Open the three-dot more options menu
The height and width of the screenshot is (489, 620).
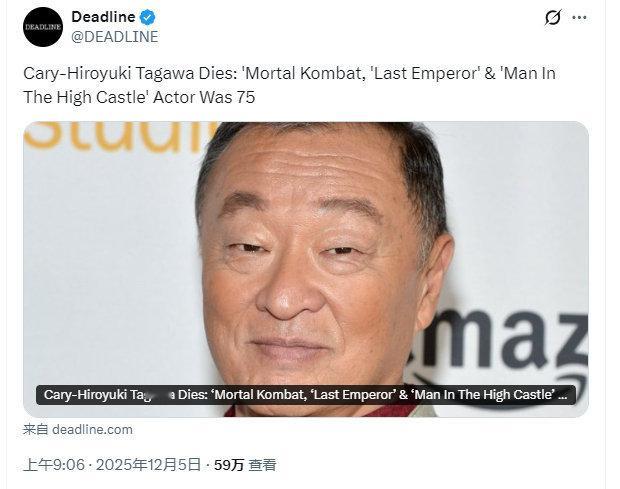pos(579,18)
